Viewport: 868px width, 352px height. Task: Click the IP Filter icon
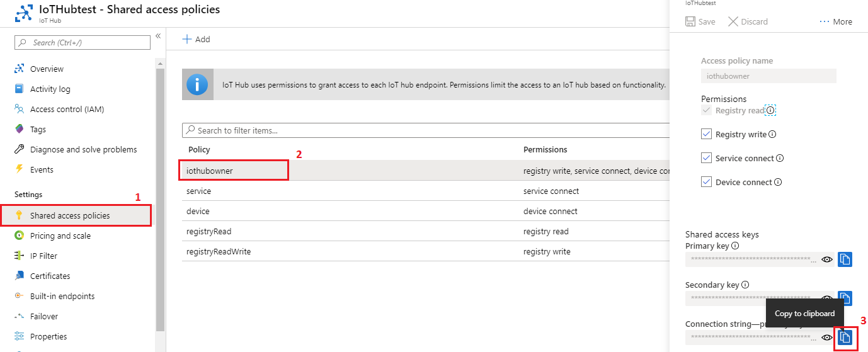point(19,256)
